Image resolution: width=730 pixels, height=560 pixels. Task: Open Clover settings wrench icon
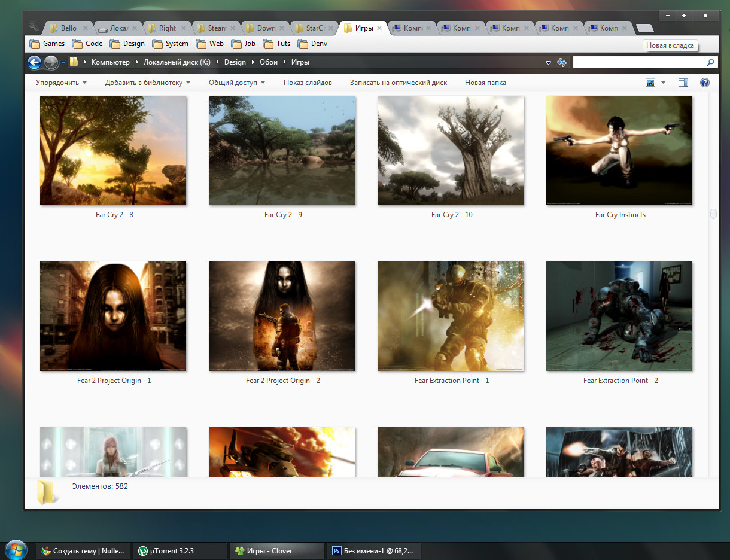point(34,27)
